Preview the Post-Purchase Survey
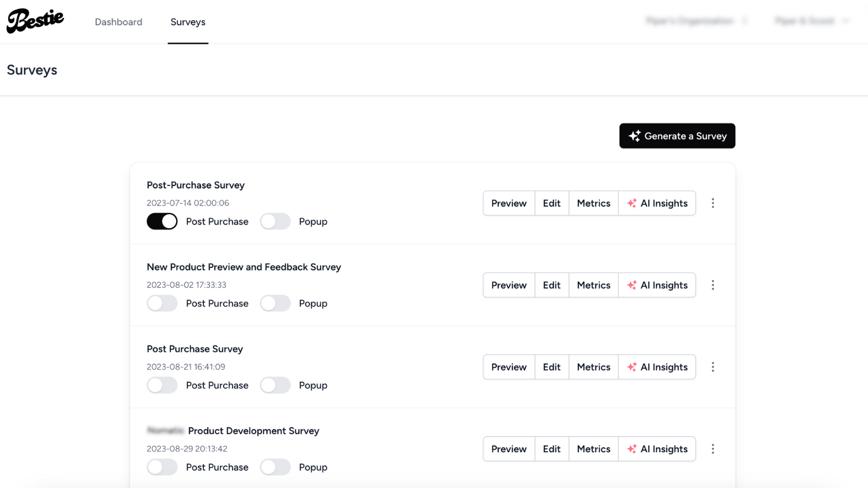 point(509,203)
